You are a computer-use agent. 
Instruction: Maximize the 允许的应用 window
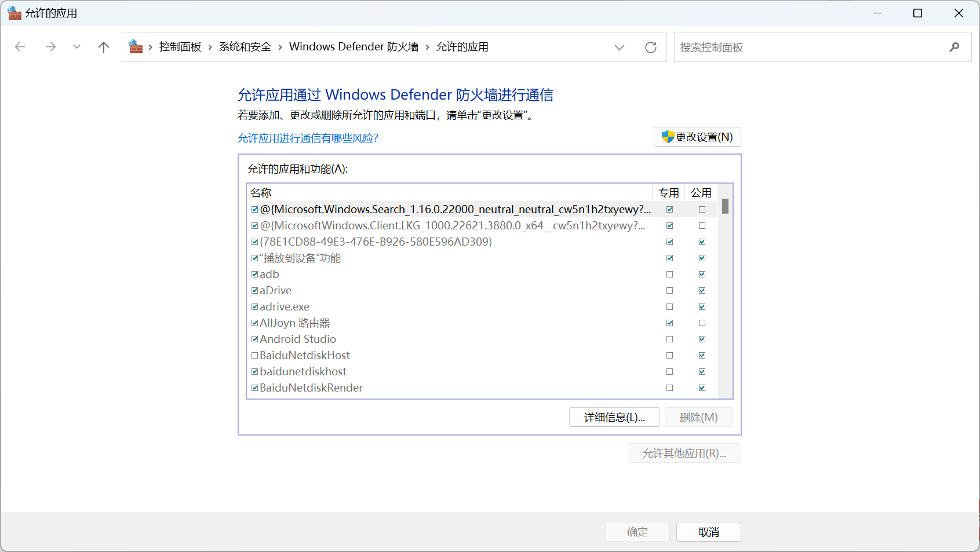click(917, 13)
